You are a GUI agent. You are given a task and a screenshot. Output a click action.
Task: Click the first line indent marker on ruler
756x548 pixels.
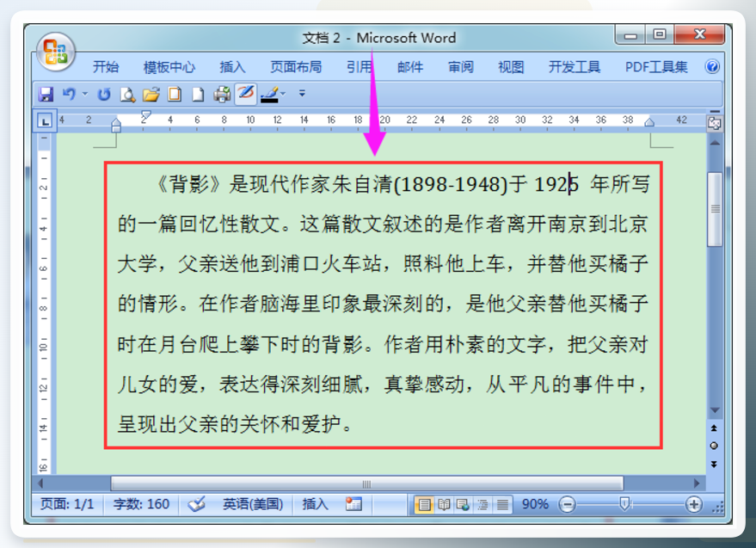(145, 114)
